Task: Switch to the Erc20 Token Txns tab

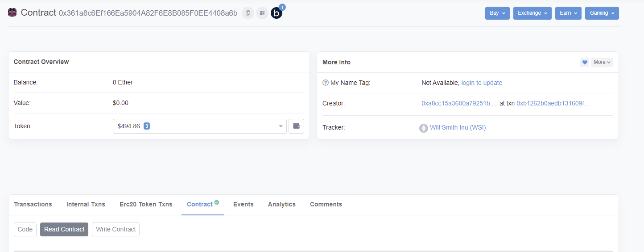Action: pos(146,204)
